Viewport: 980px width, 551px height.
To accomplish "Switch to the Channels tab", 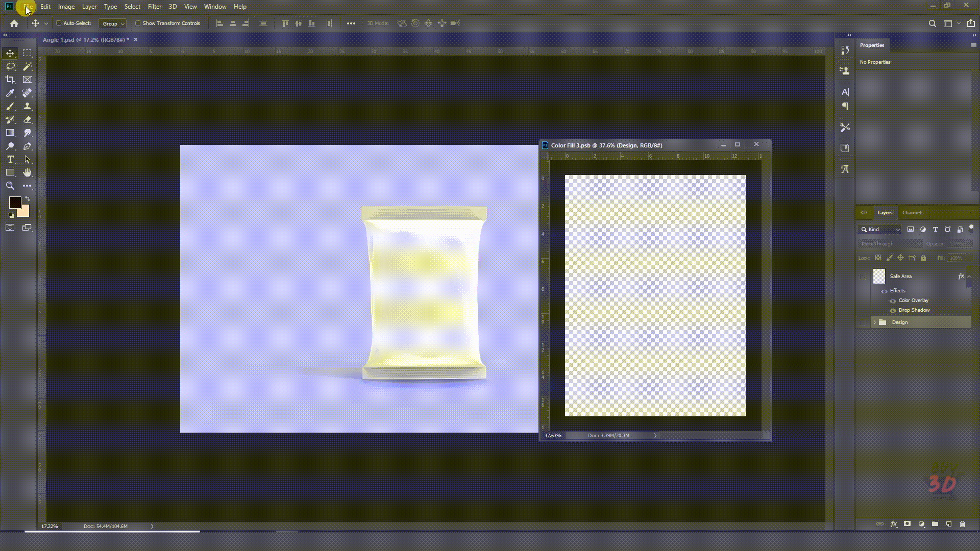I will [x=913, y=212].
